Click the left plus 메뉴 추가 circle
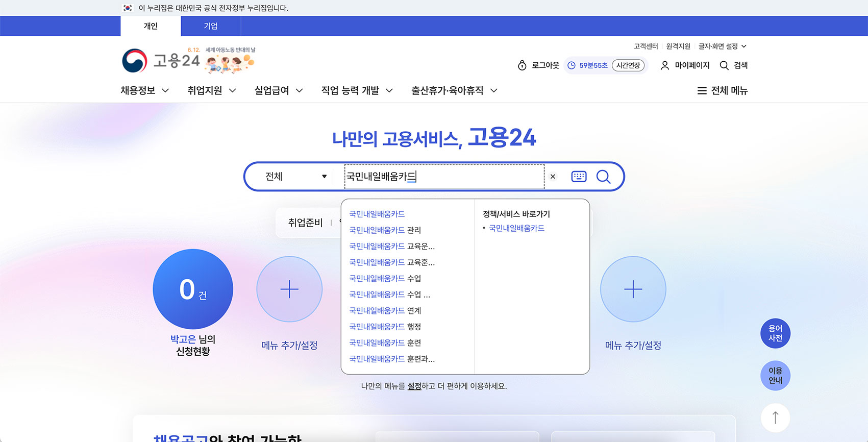 coord(289,289)
